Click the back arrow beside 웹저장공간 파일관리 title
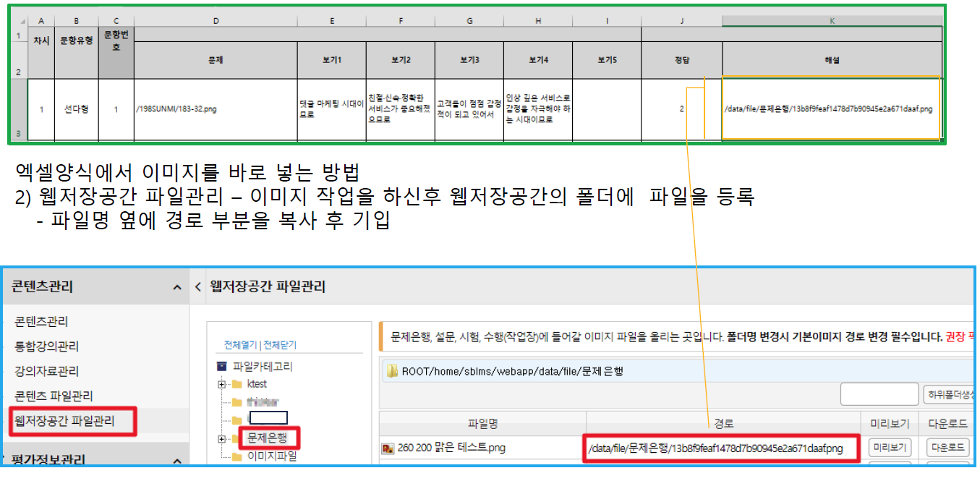 point(198,287)
